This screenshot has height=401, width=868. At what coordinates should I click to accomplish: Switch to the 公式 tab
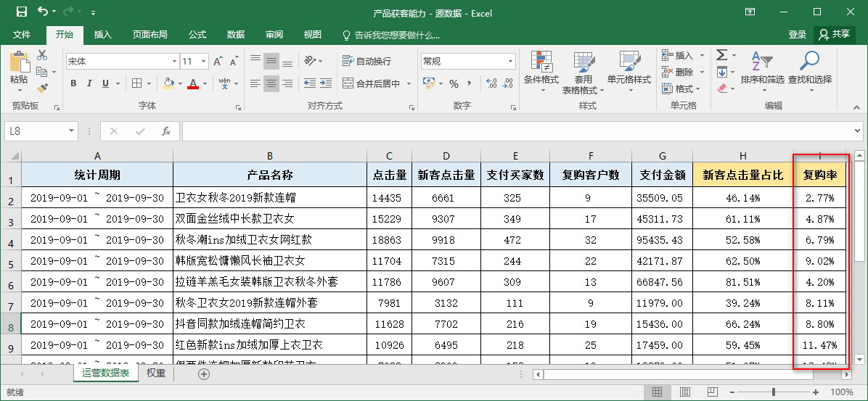(x=197, y=35)
